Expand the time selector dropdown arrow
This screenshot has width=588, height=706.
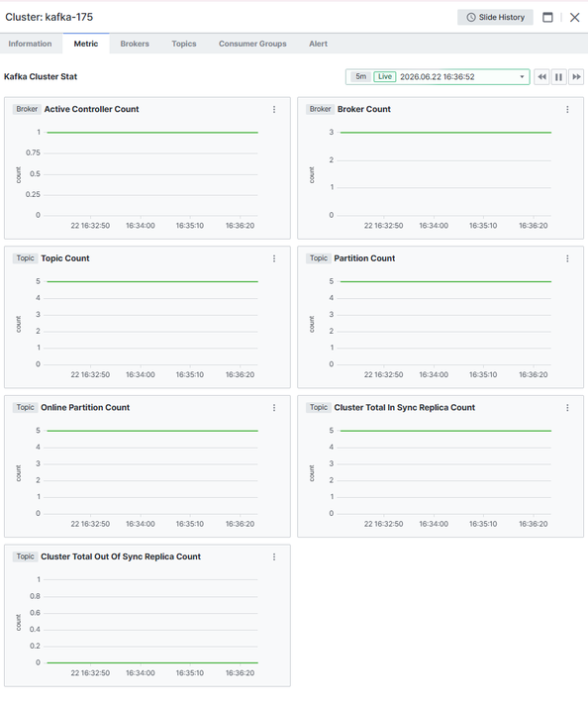tap(522, 77)
